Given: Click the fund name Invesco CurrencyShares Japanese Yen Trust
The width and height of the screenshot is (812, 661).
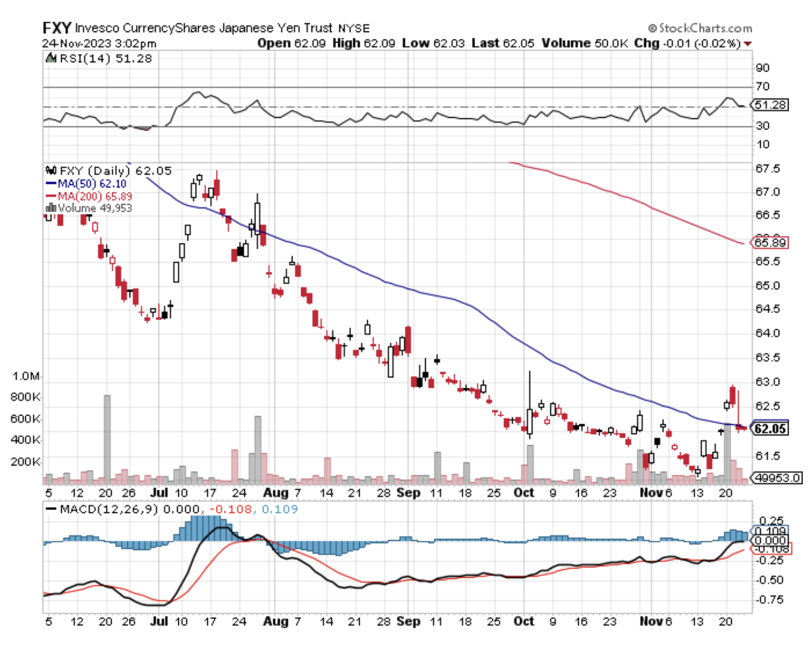Looking at the screenshot, I should click(x=204, y=28).
